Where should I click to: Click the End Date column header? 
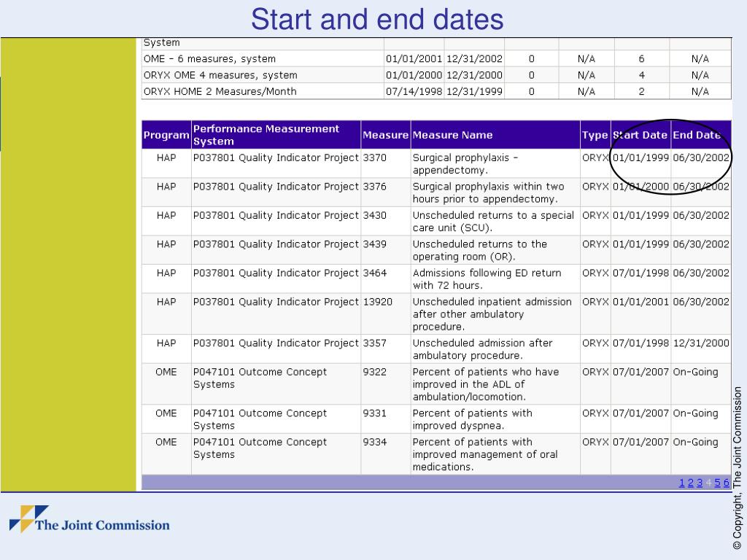(701, 135)
